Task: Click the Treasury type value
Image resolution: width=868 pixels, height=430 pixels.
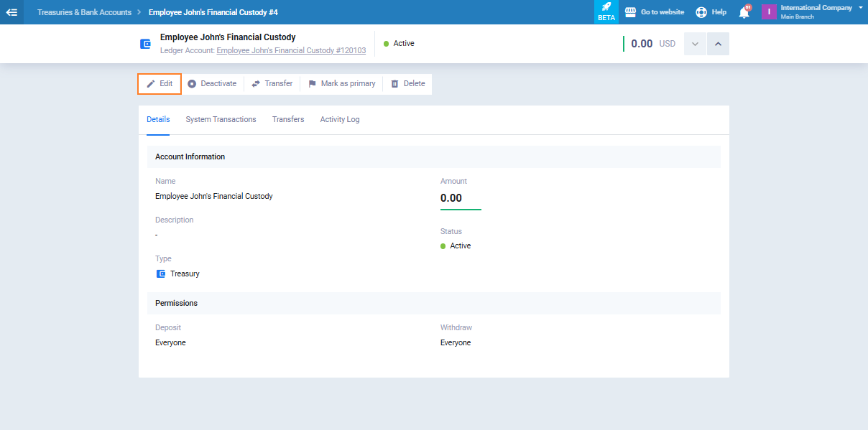Action: coord(185,274)
